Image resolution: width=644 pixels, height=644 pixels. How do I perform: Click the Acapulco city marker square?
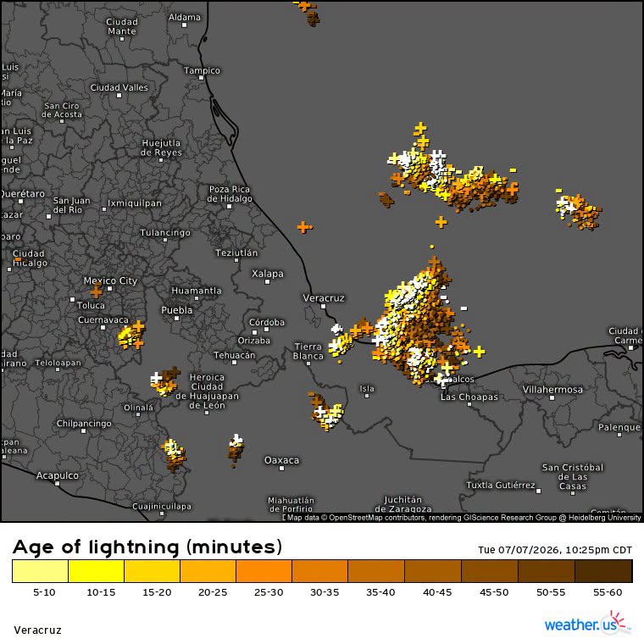(x=58, y=483)
